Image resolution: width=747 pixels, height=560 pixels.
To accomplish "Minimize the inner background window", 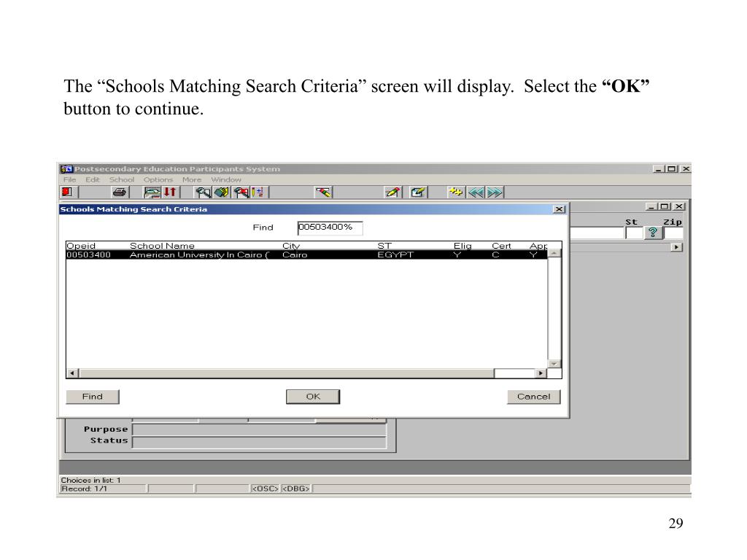I will tap(651, 206).
